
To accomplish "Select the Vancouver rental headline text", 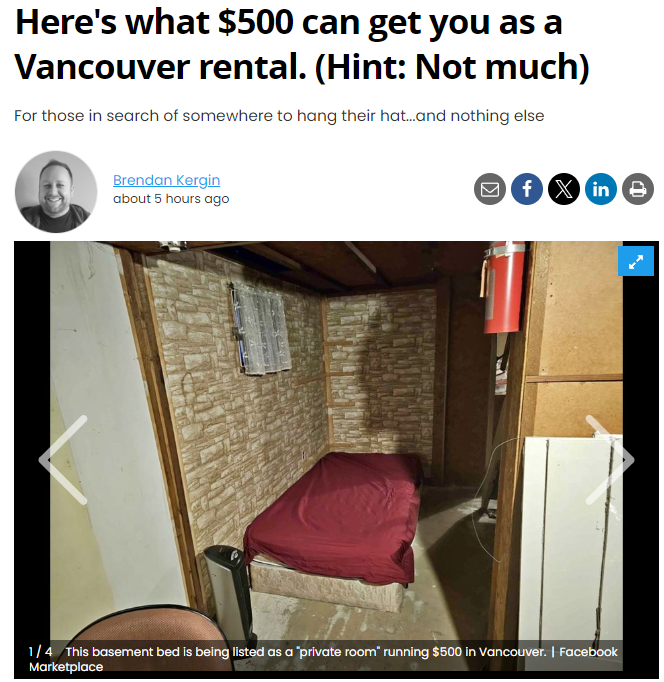I will [x=301, y=43].
